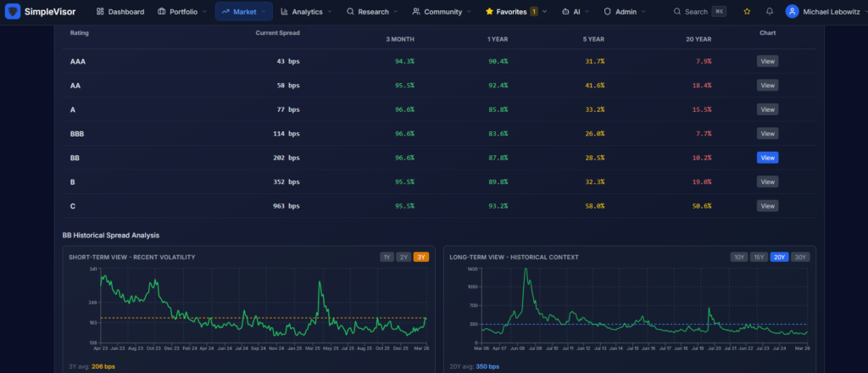This screenshot has height=373, width=868.
Task: Switch short-term chart to 1Y range
Action: tap(387, 257)
